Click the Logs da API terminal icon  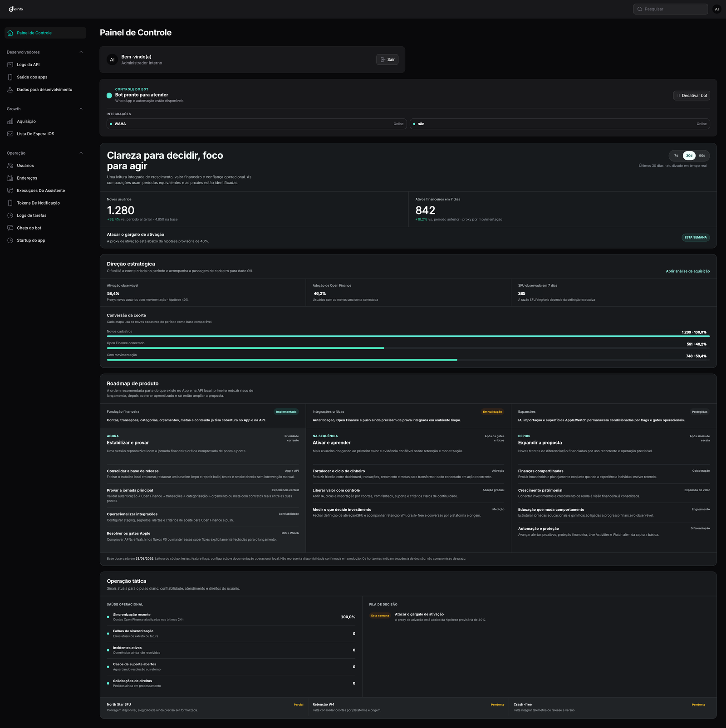[10, 64]
